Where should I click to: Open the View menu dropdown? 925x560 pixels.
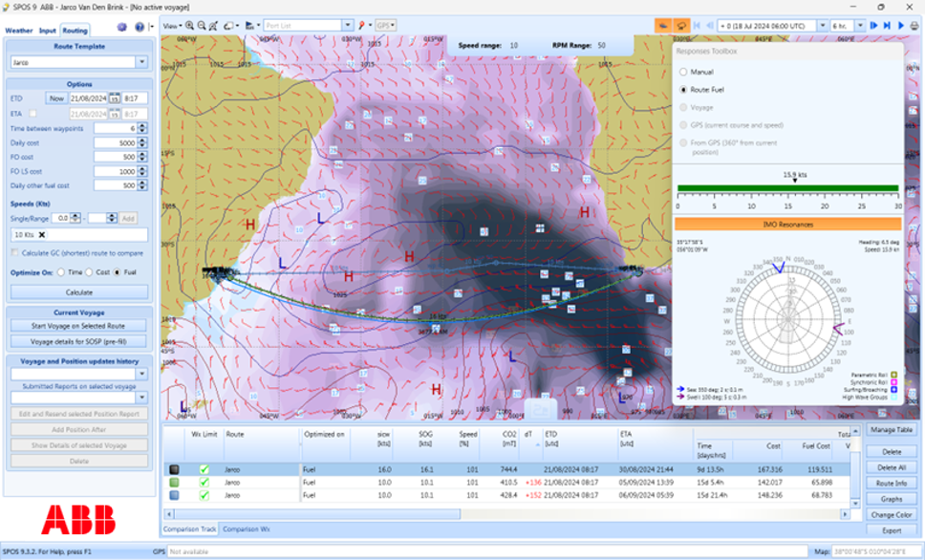point(172,26)
